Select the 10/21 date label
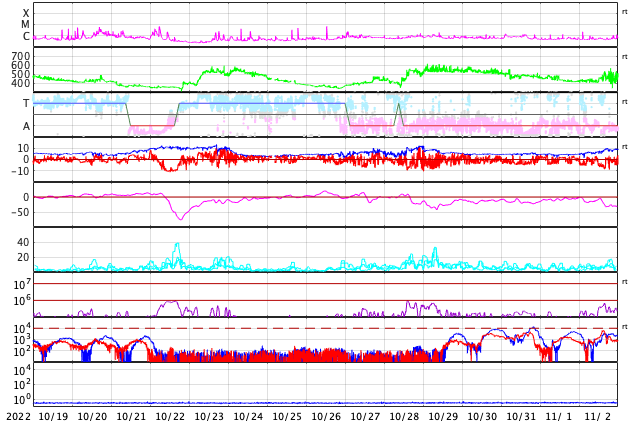The height and width of the screenshot is (424, 634). [x=131, y=417]
